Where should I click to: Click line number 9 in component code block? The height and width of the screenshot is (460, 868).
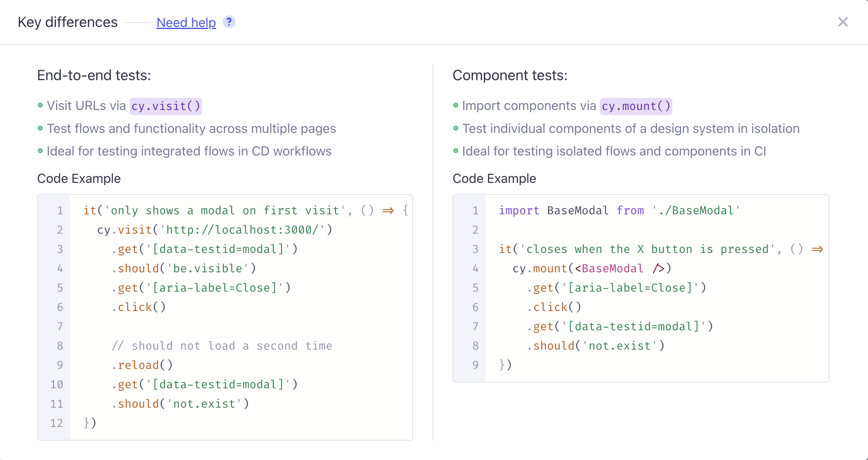pos(475,365)
